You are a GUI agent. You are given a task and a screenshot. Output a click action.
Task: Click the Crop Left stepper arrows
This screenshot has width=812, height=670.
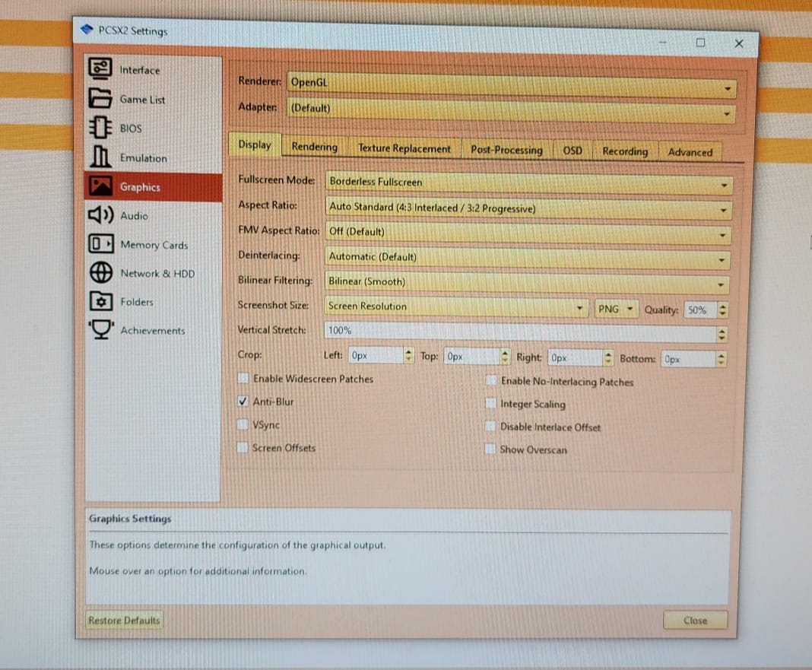point(408,355)
